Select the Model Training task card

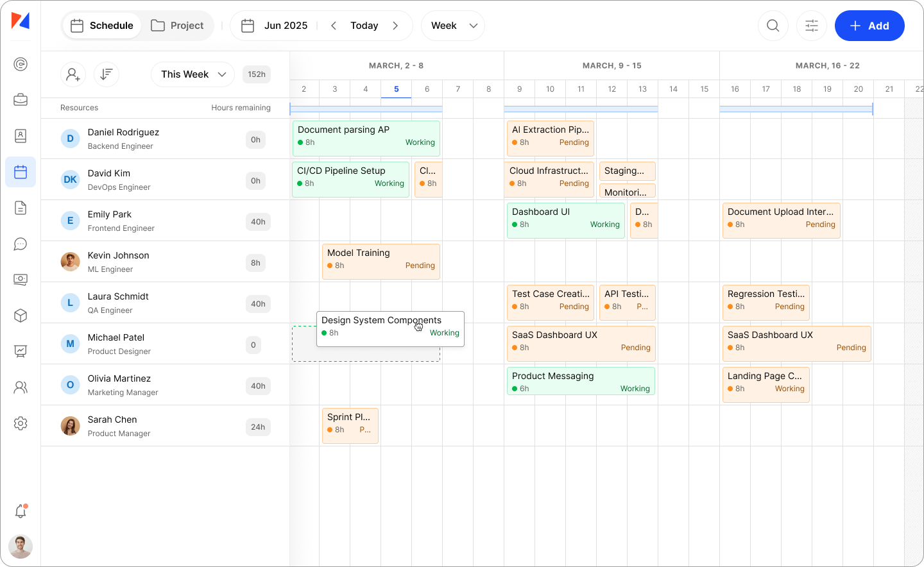coord(381,261)
